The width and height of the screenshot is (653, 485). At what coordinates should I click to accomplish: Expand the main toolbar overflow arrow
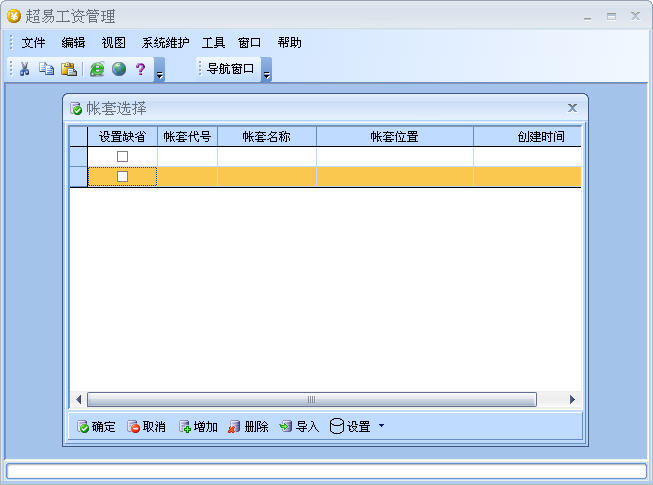tap(160, 70)
